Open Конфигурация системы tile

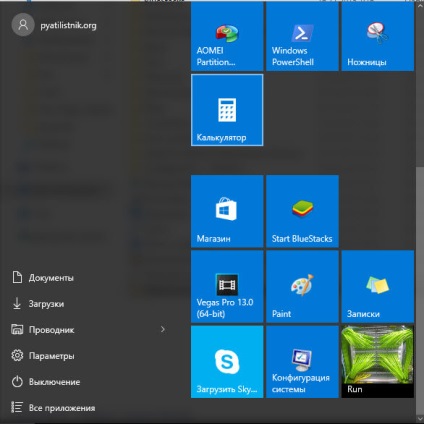[302, 362]
